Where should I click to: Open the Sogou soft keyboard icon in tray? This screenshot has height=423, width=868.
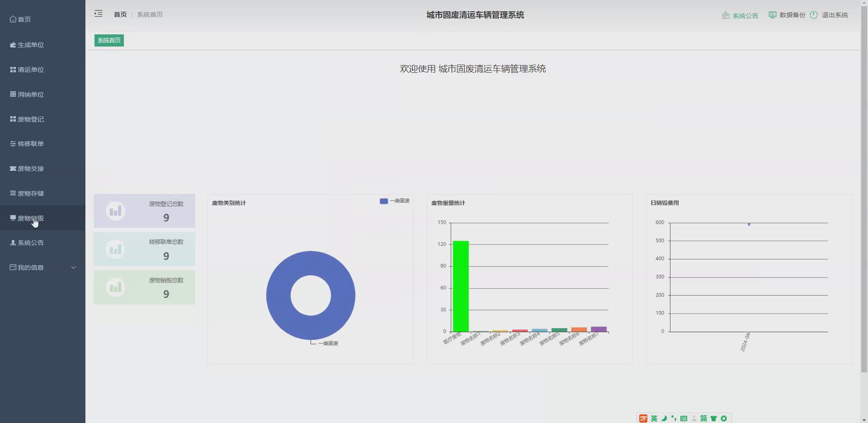(684, 418)
